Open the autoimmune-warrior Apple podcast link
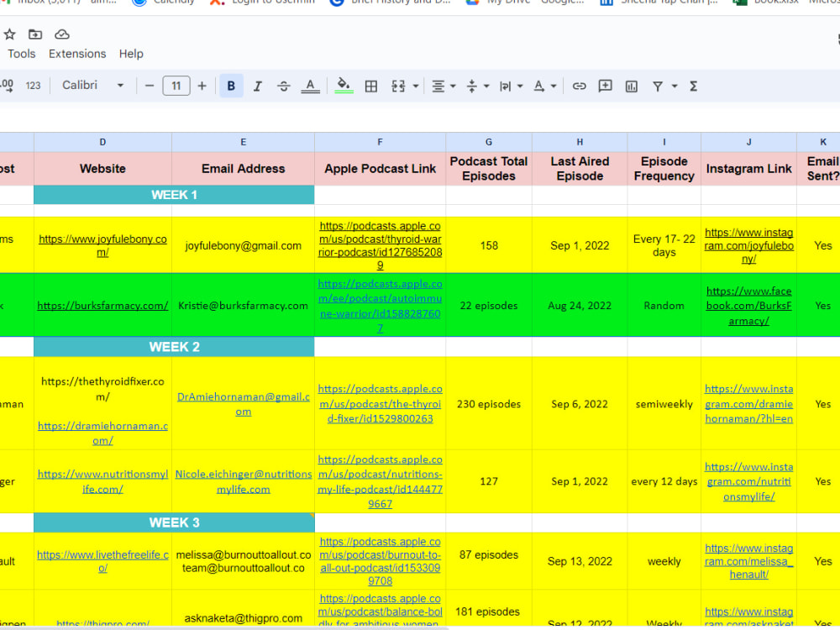Screen dimensions: 840x630 (380, 306)
